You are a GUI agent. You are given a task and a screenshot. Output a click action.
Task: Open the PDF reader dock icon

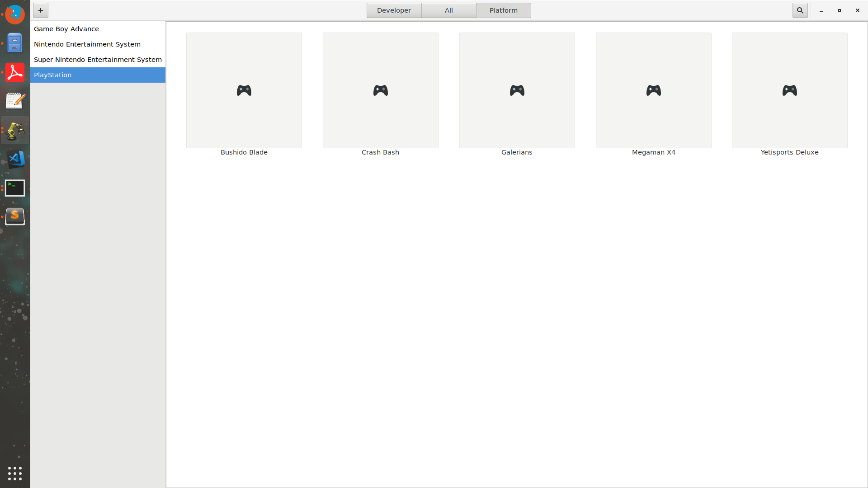(15, 72)
